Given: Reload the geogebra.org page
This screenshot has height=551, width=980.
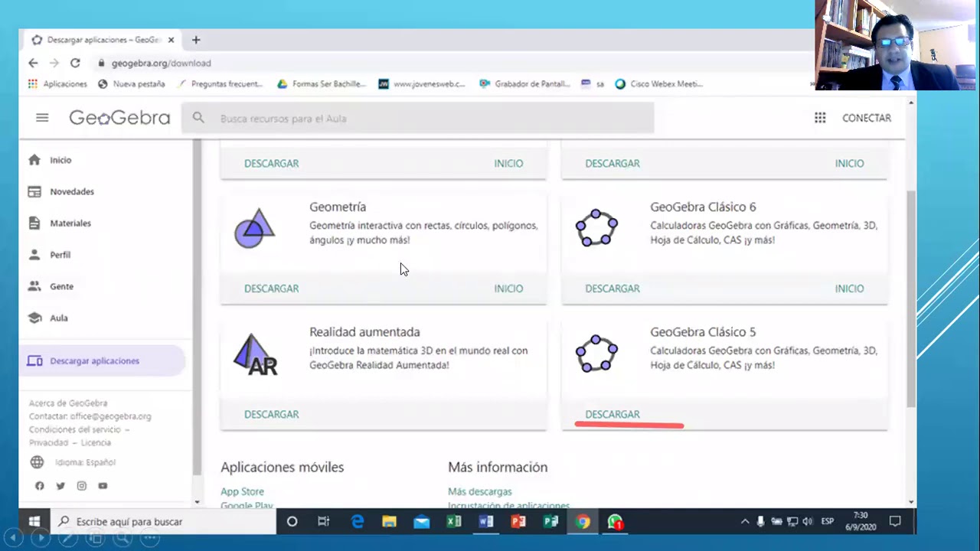Looking at the screenshot, I should [75, 63].
